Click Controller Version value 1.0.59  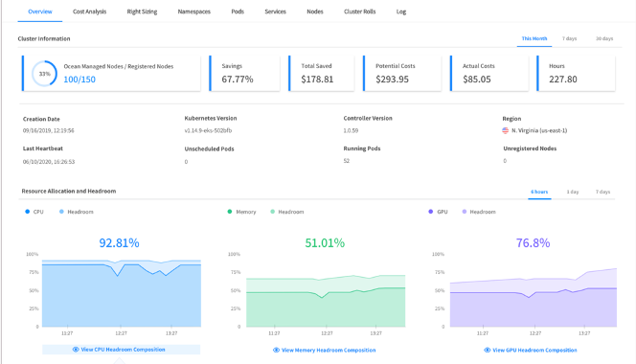point(351,130)
